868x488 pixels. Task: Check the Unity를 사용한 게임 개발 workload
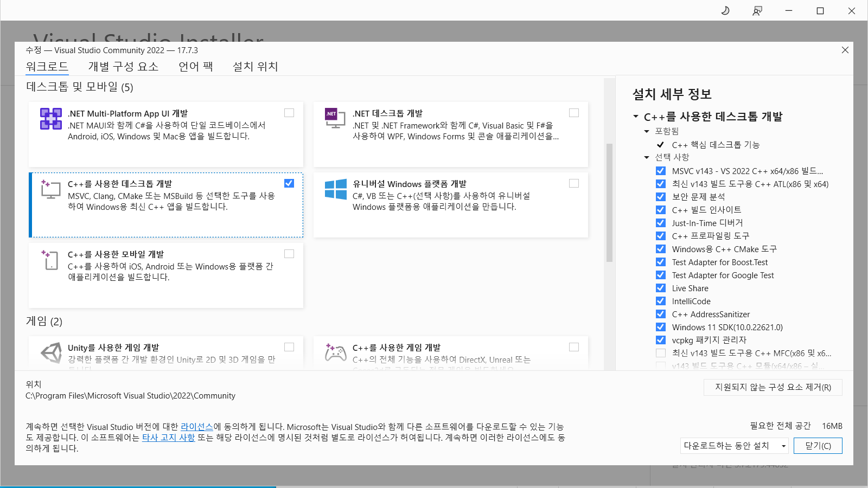289,347
